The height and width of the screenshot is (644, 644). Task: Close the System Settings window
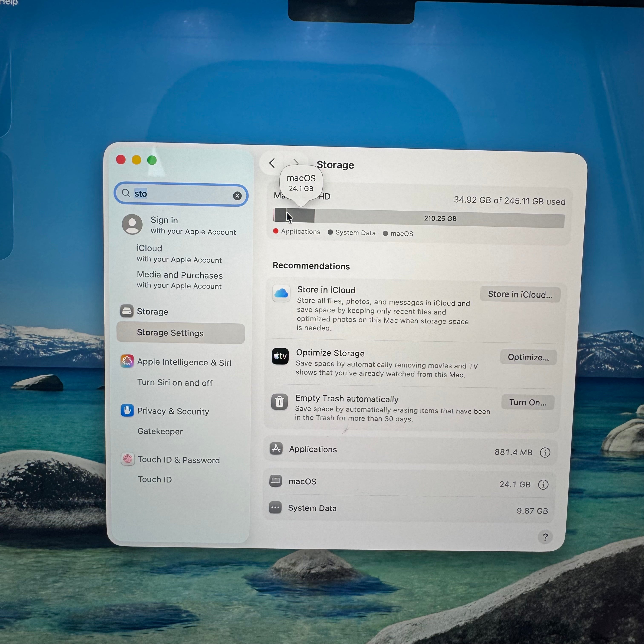coord(121,160)
